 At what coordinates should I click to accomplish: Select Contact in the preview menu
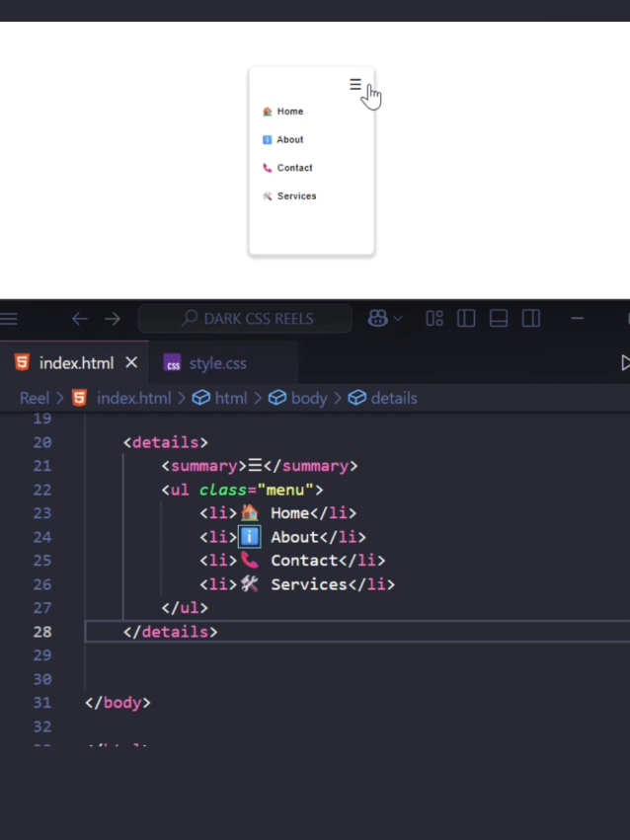tap(287, 168)
